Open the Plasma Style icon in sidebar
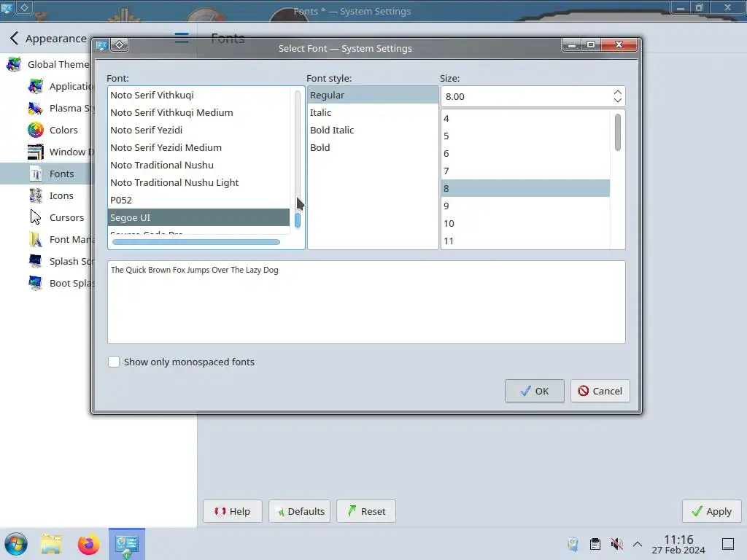 click(x=35, y=108)
